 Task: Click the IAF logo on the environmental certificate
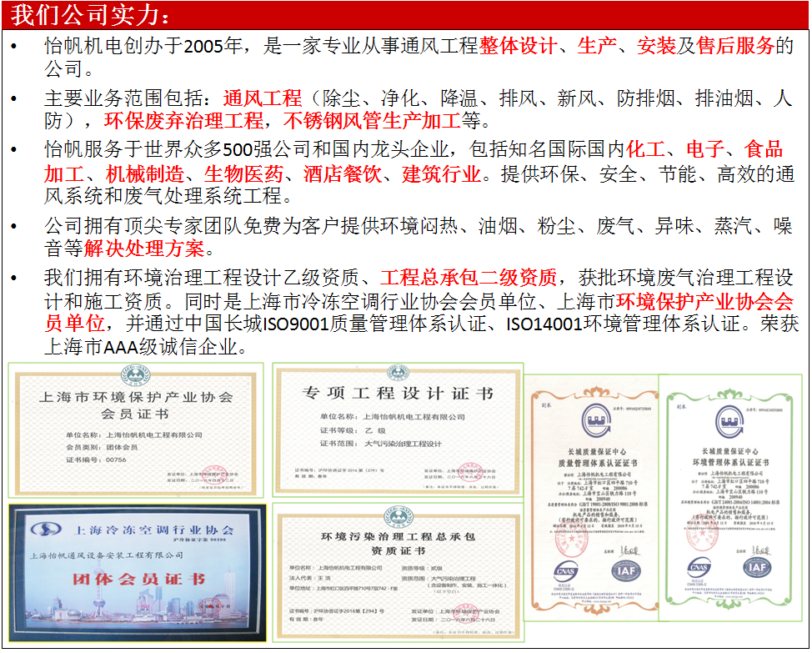(x=758, y=567)
